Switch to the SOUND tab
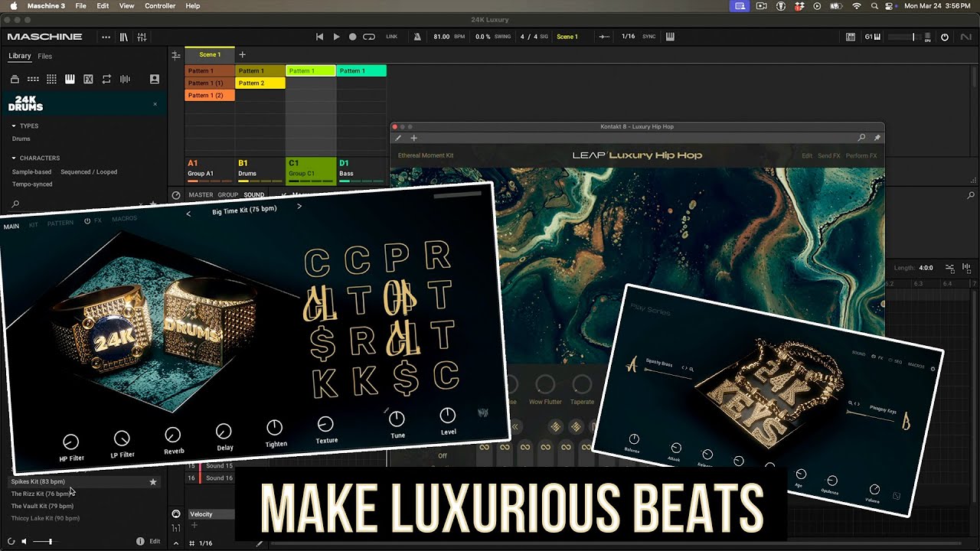This screenshot has height=551, width=980. [x=254, y=195]
